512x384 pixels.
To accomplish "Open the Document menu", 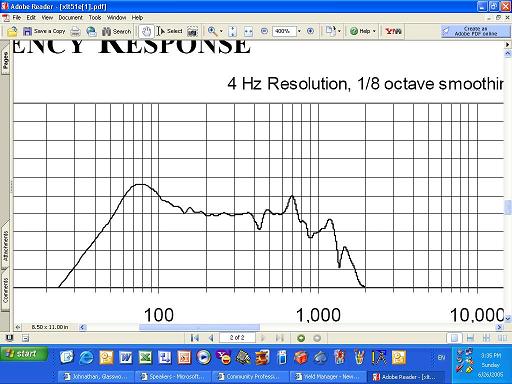I will pyautogui.click(x=70, y=18).
